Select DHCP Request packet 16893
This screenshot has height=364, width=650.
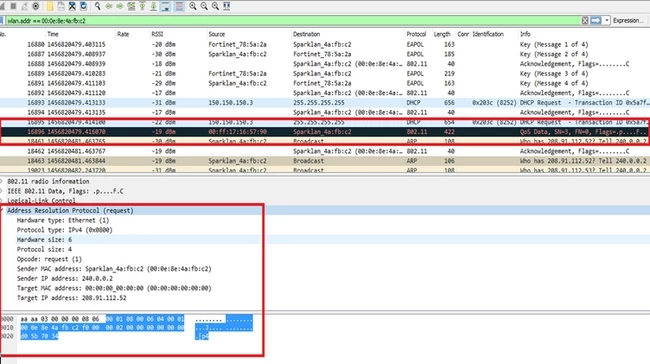[x=325, y=102]
